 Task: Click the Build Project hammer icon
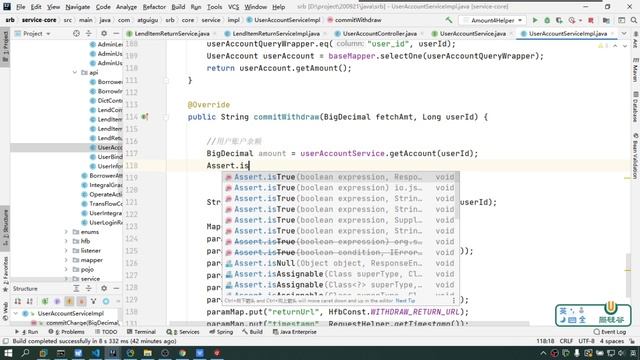(x=449, y=20)
